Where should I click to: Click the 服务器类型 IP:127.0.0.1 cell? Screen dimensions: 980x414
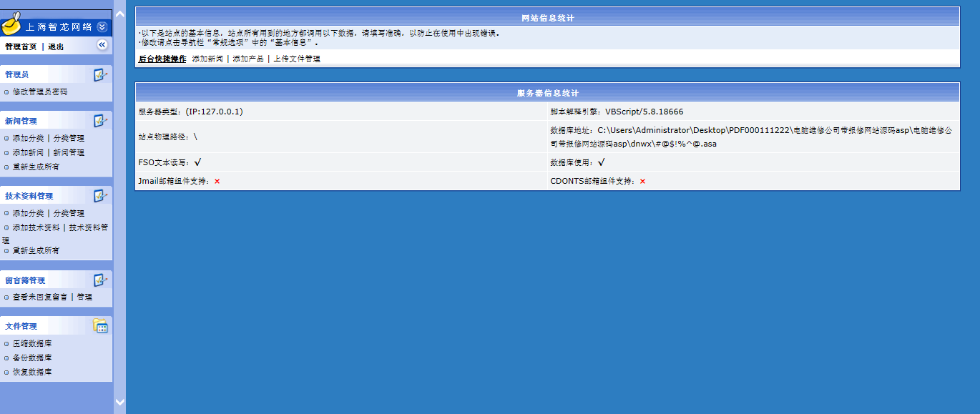tap(341, 112)
